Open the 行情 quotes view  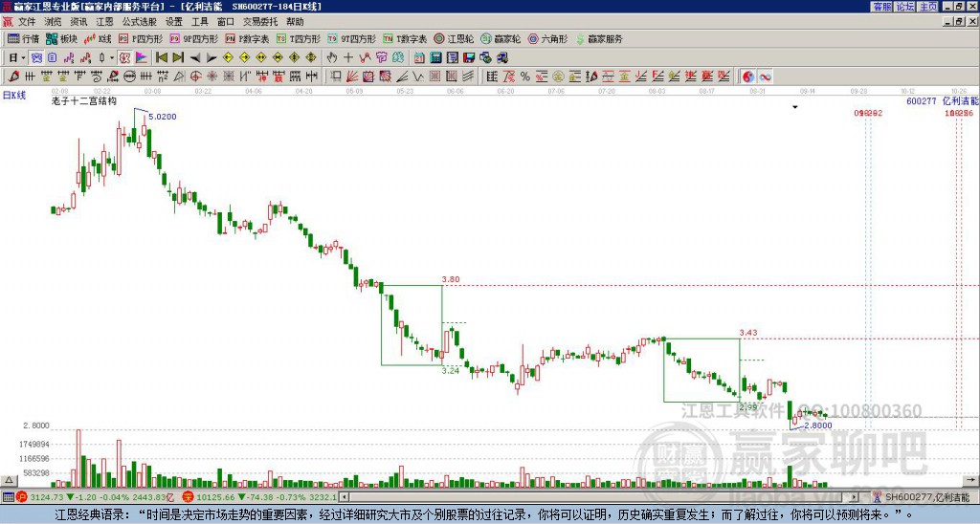[24, 38]
